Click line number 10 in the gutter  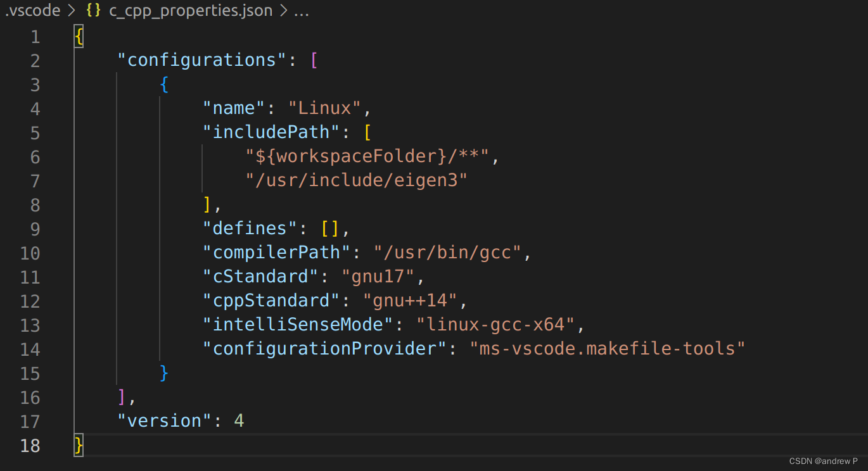pyautogui.click(x=30, y=253)
